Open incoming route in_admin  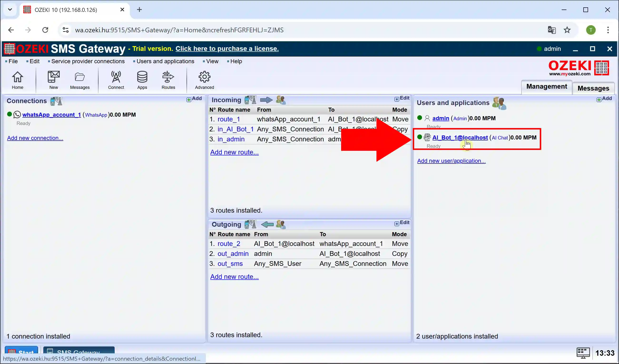231,139
